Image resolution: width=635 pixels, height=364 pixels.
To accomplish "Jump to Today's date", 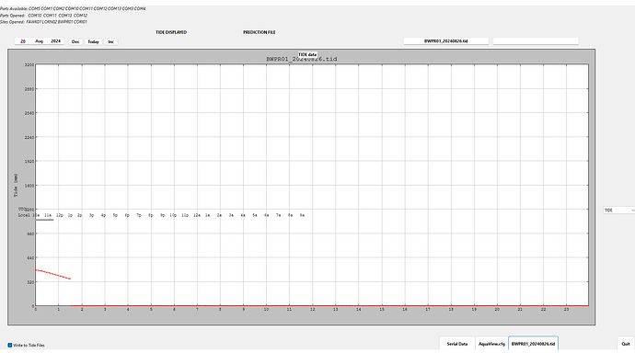I will coord(93,41).
